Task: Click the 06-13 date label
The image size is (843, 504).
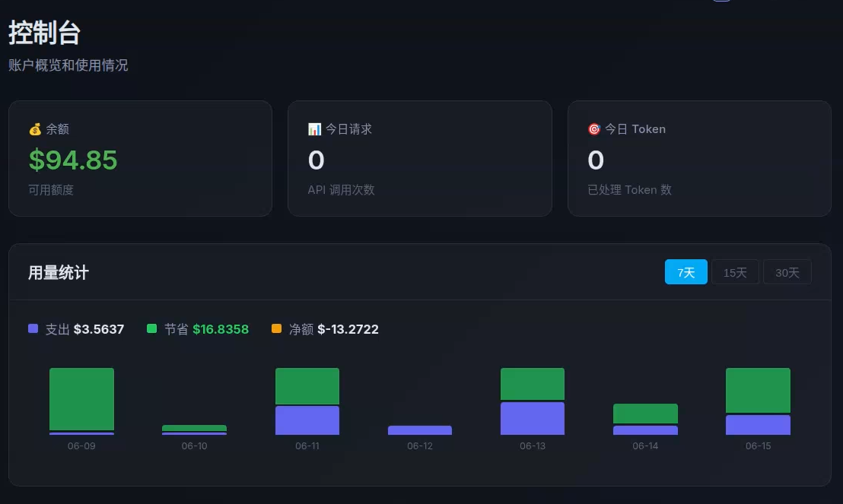Action: (533, 446)
